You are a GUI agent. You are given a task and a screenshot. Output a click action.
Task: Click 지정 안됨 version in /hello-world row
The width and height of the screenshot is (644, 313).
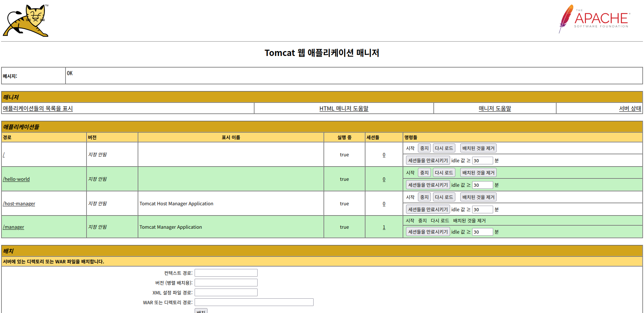[x=97, y=179]
